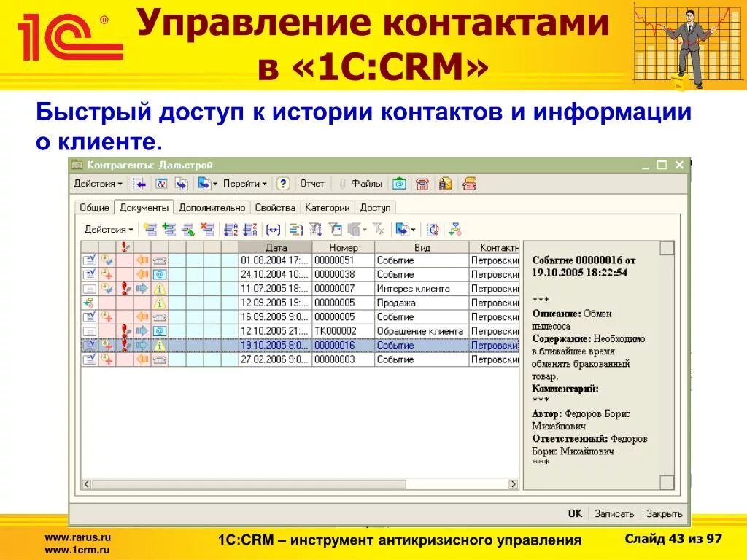Click the filter by current value icon

(336, 230)
